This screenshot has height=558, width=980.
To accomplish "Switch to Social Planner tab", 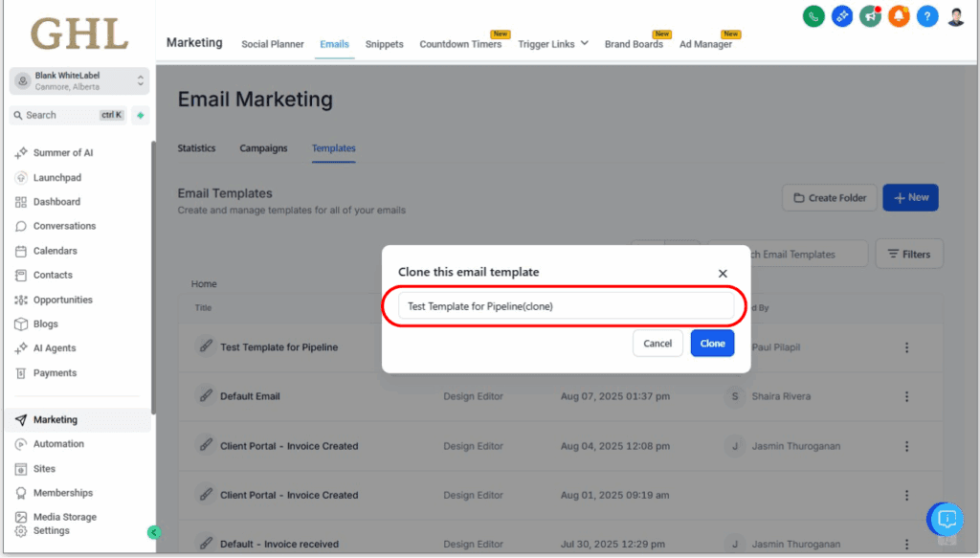I will pos(273,44).
